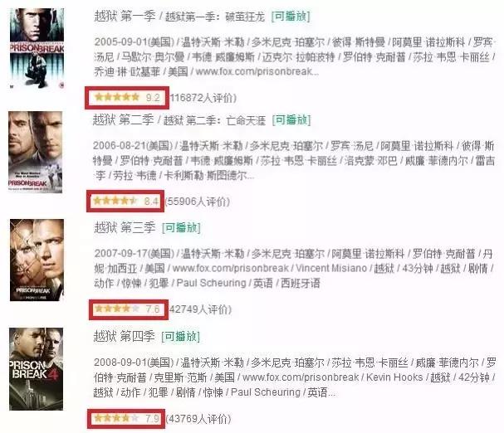
Task: Click the star rating icons beside 7.9
Action: coord(116,418)
